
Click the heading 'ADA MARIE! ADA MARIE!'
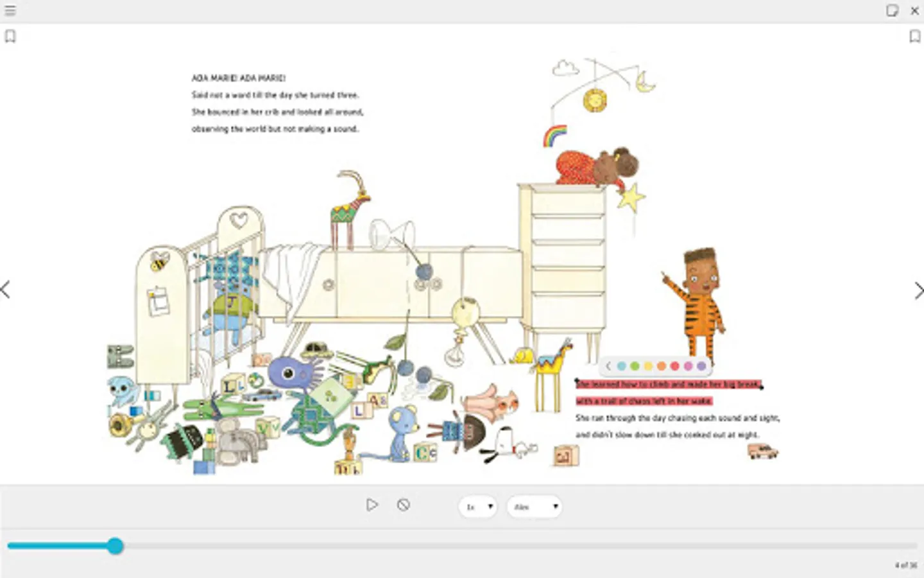click(x=239, y=78)
